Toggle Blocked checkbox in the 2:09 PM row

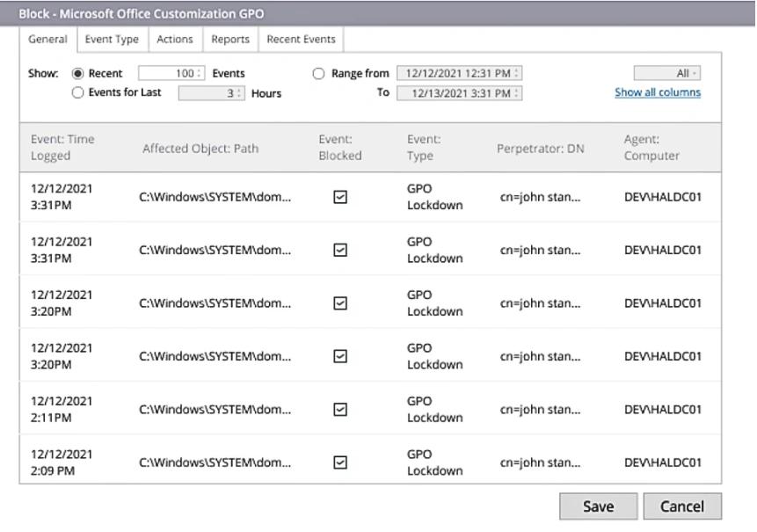(x=340, y=463)
